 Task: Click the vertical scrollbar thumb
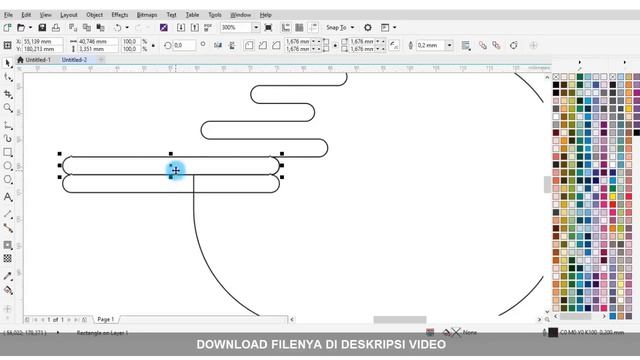[547, 184]
